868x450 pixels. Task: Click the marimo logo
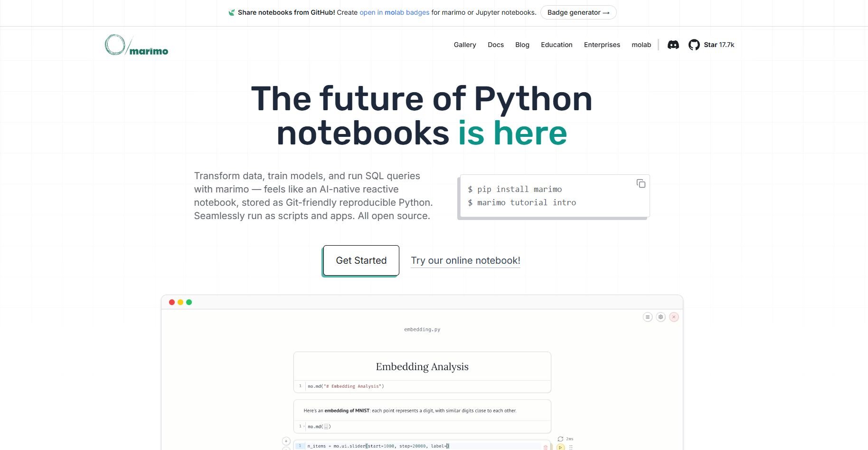136,45
